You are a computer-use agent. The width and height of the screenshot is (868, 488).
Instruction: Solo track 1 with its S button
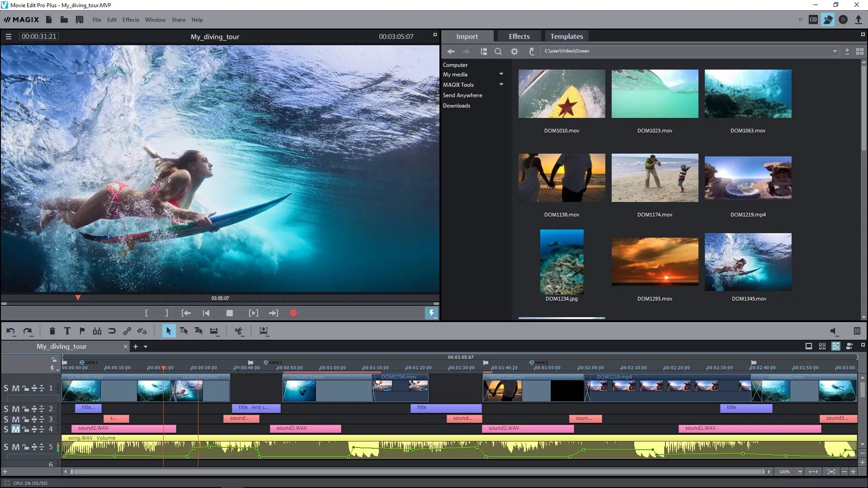(6, 388)
